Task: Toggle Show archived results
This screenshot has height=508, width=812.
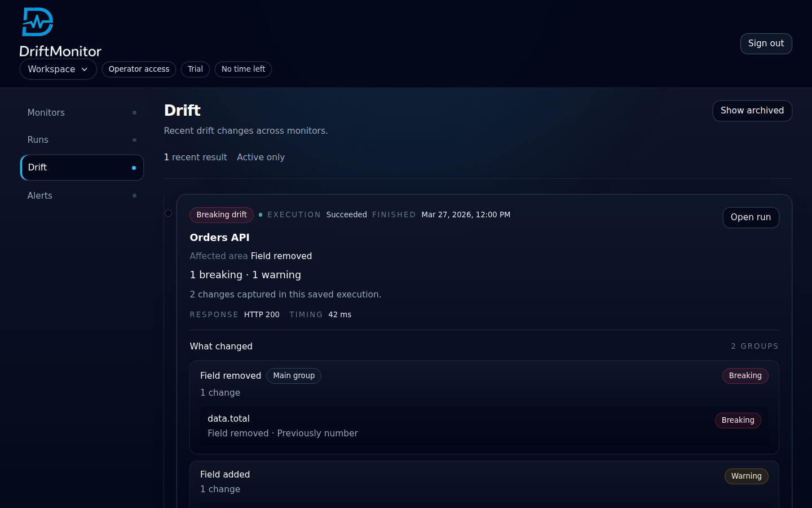Action: (752, 111)
